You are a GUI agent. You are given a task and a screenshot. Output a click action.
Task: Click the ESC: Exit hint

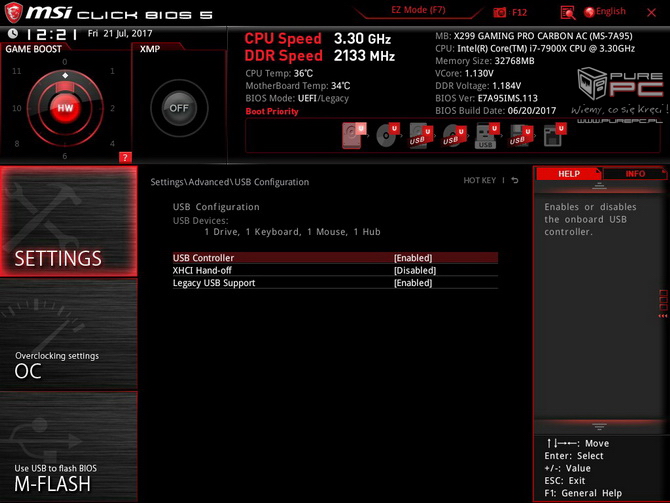[564, 481]
